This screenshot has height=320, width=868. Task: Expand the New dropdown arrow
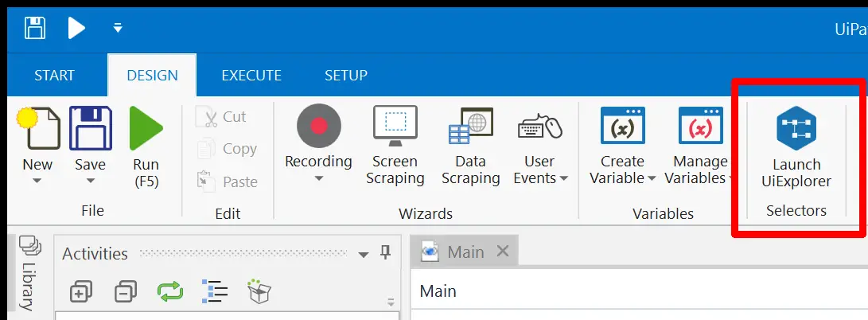37,181
